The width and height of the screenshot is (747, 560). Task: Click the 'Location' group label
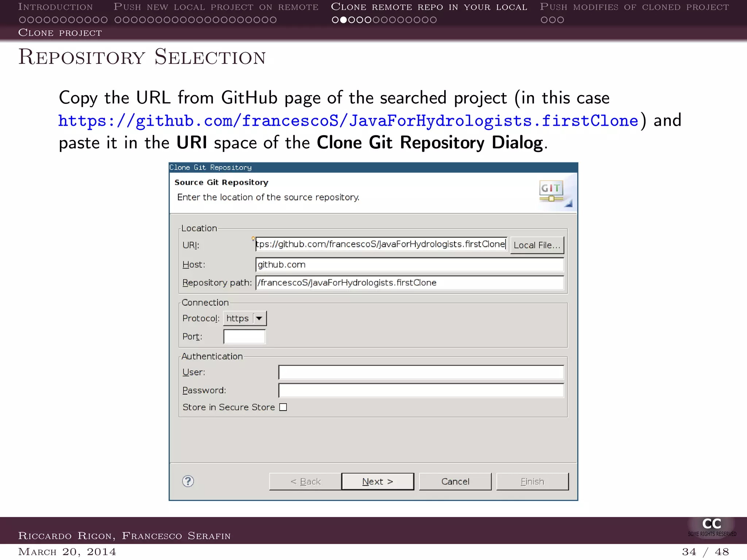point(199,228)
